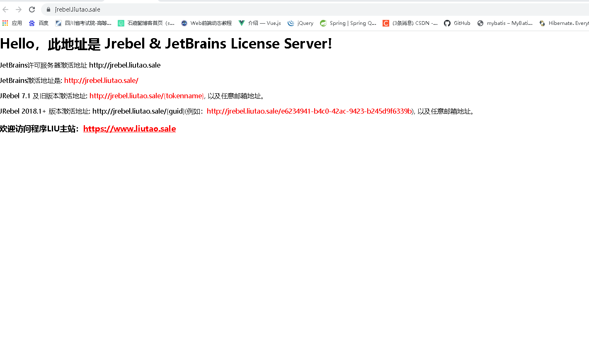Open the 百度 bookmark
Image resolution: width=589 pixels, height=364 pixels.
[x=39, y=23]
